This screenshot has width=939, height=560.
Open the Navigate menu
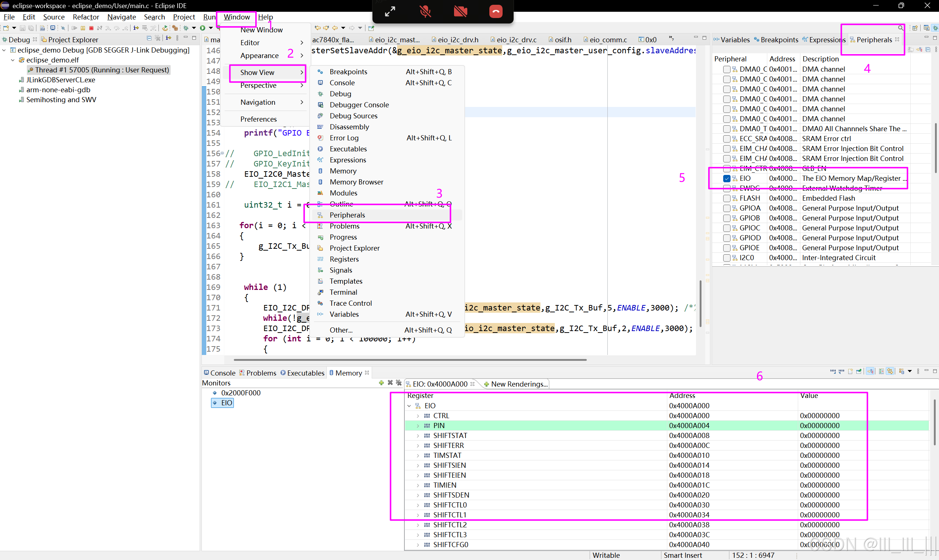[x=122, y=17]
